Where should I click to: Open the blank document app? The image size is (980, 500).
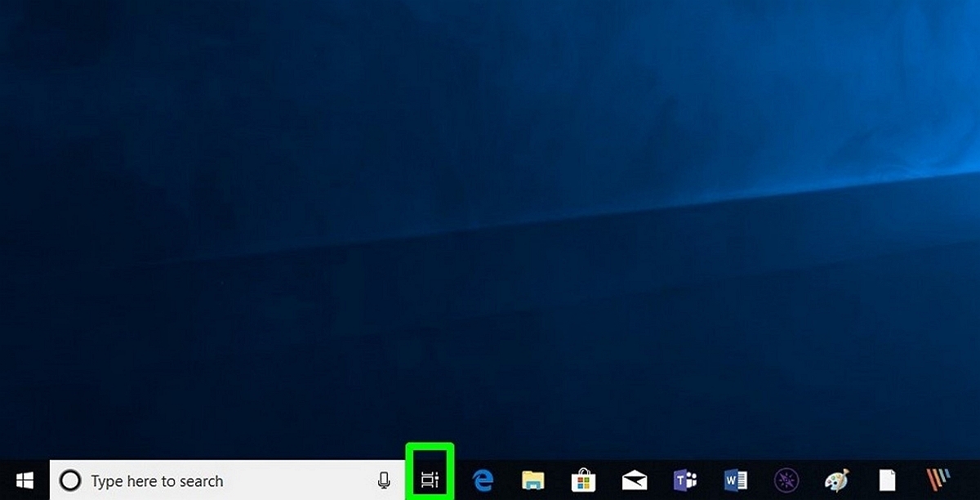[x=887, y=480]
